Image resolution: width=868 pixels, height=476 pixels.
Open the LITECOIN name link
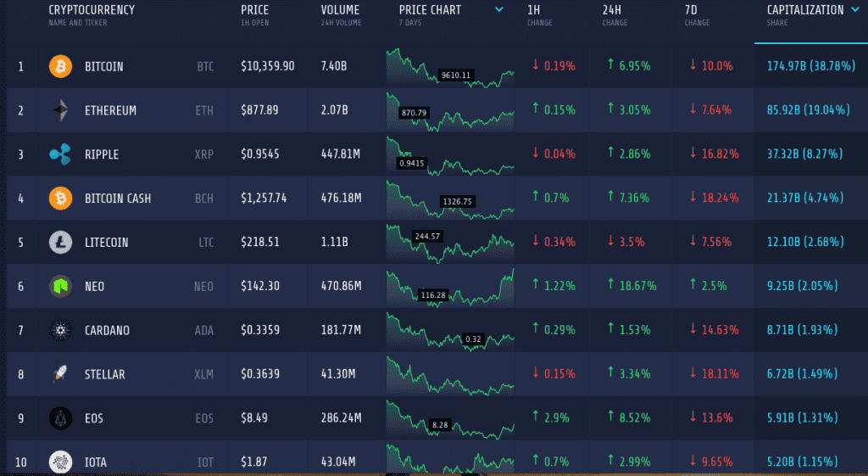pos(106,242)
